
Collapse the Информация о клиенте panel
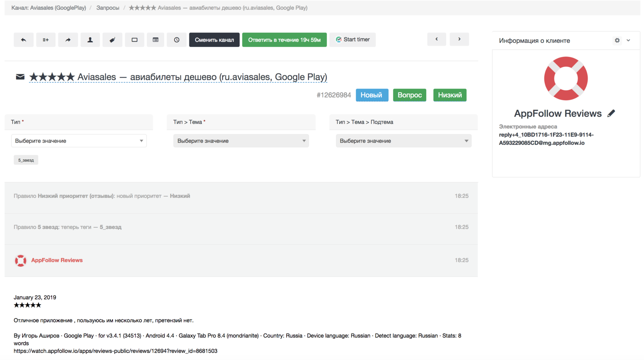click(628, 40)
